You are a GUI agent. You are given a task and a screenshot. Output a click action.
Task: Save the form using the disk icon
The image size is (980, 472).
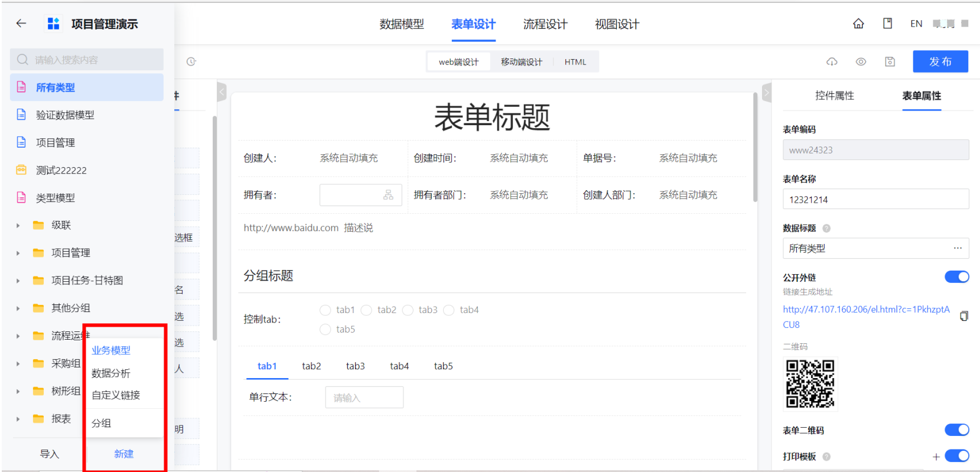pos(890,61)
